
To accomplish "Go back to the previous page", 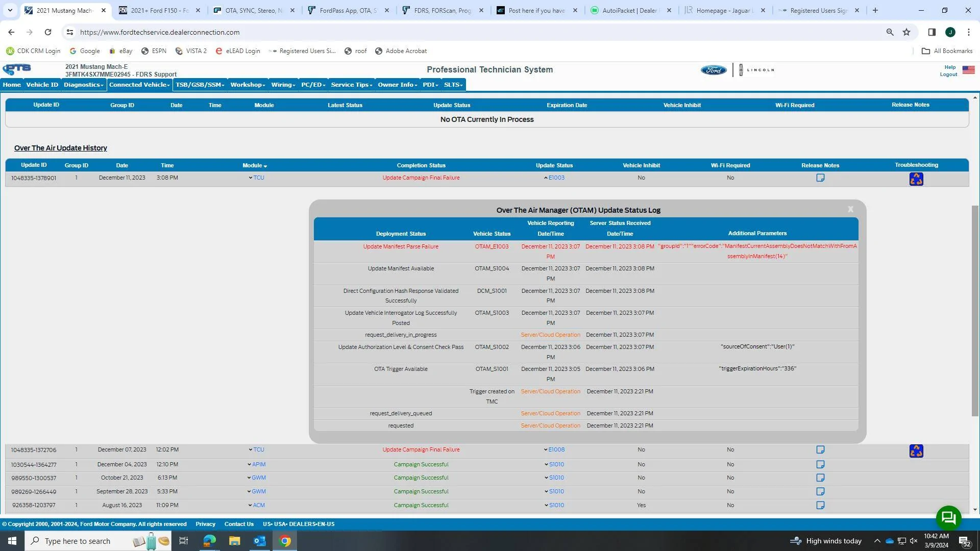I will [11, 32].
